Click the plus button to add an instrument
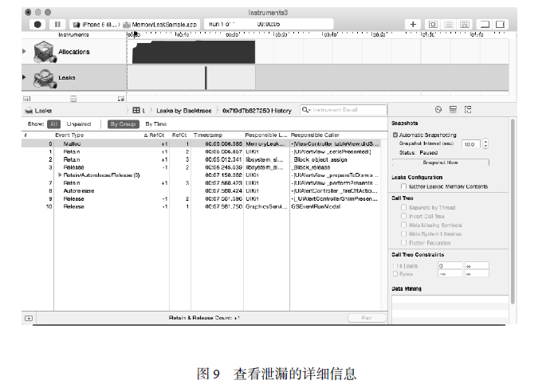The height and width of the screenshot is (392, 558). click(x=413, y=25)
